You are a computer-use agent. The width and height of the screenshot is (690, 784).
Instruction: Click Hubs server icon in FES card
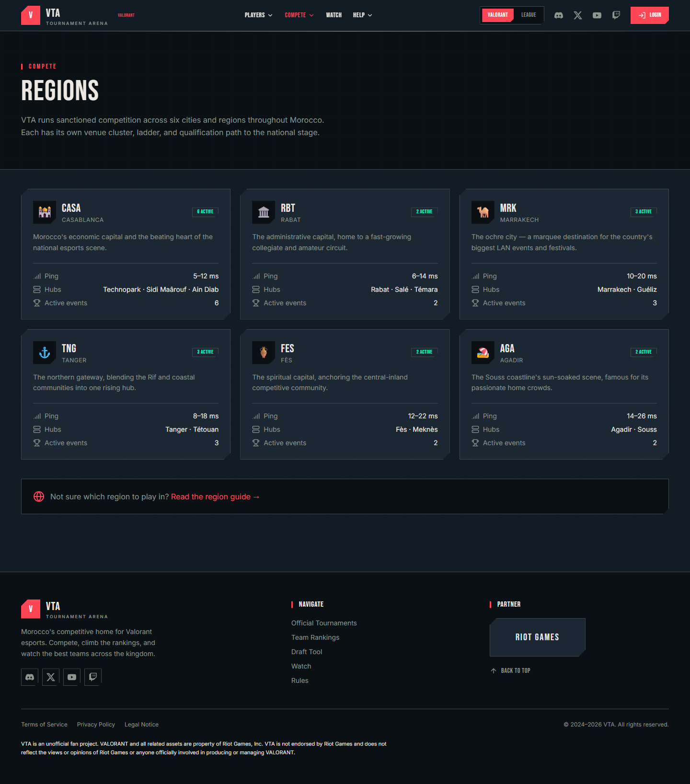pos(256,429)
